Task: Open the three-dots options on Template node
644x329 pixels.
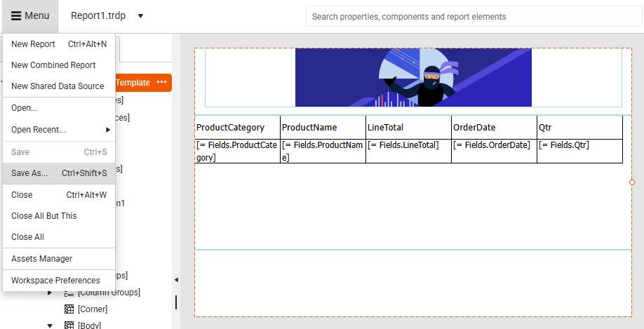Action: pos(162,83)
